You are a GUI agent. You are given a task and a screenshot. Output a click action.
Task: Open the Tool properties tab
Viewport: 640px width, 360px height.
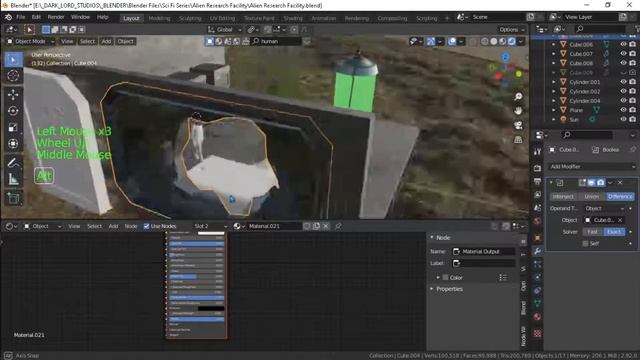[537, 152]
